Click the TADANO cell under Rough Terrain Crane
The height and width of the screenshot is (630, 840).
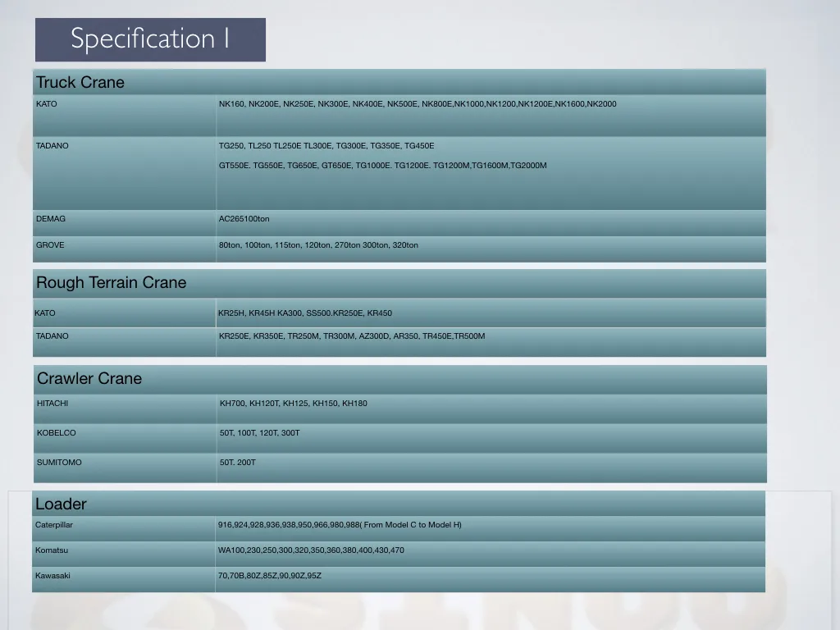point(52,336)
